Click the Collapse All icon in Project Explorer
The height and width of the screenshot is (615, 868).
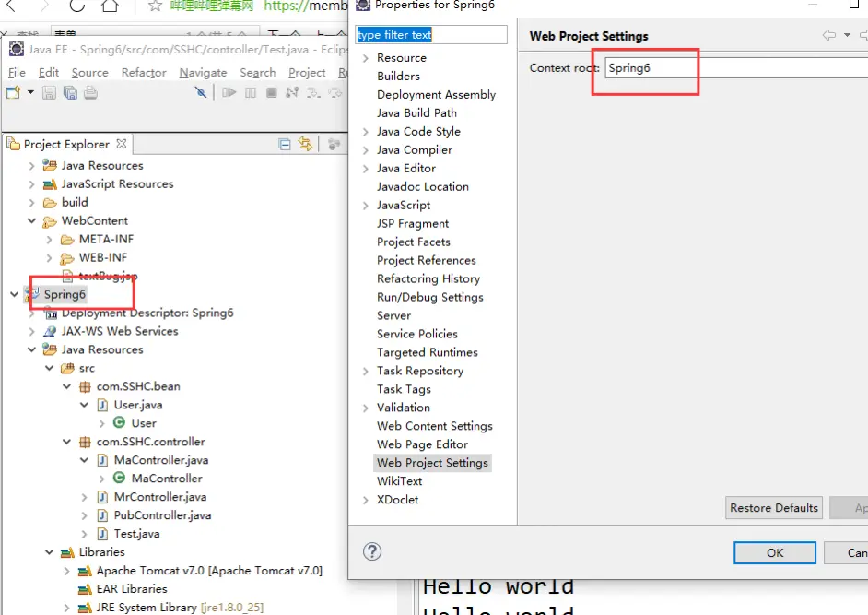(x=285, y=145)
